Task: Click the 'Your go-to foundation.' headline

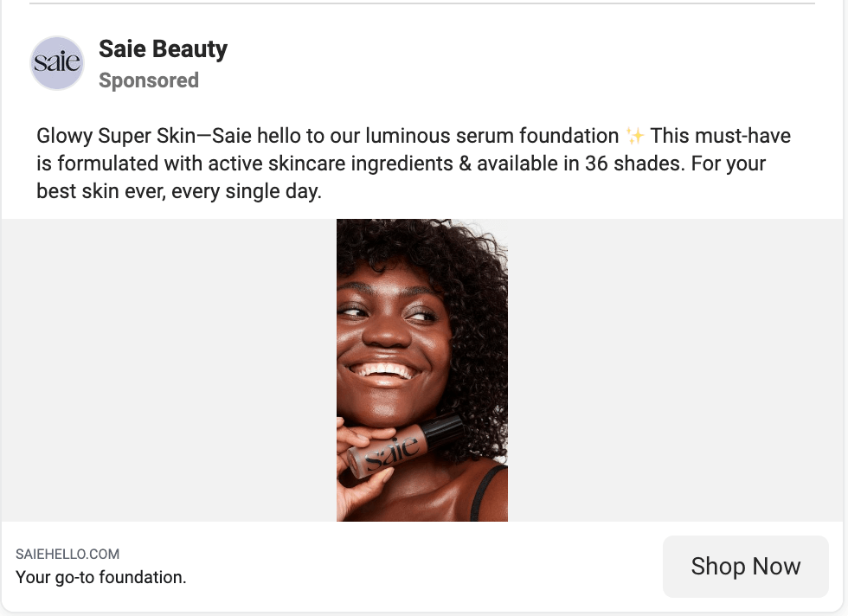Action: pos(100,577)
